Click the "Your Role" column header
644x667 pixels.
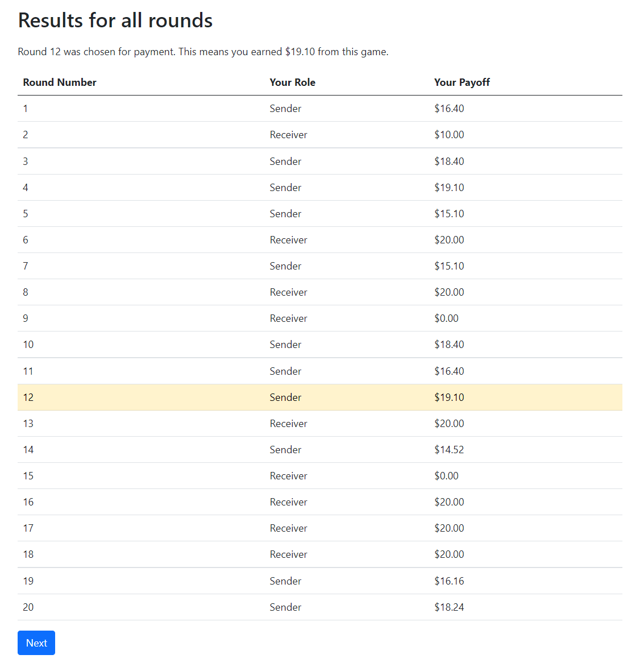click(292, 82)
